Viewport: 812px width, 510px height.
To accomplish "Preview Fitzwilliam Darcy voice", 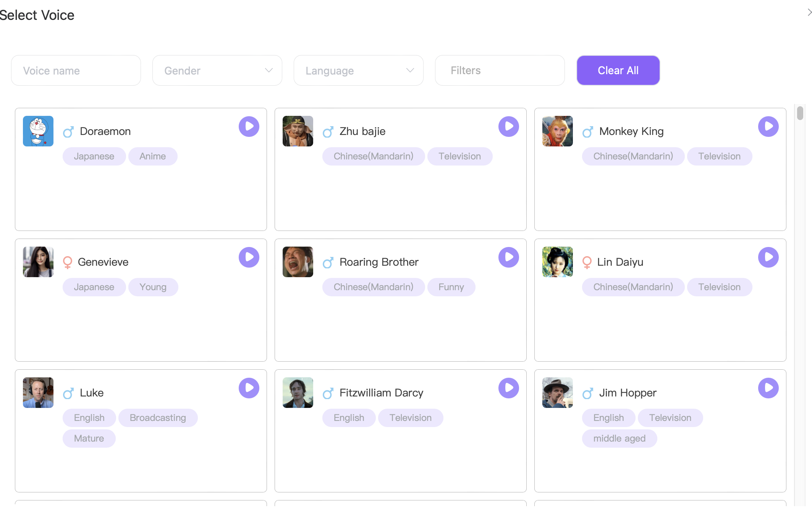I will pyautogui.click(x=508, y=388).
